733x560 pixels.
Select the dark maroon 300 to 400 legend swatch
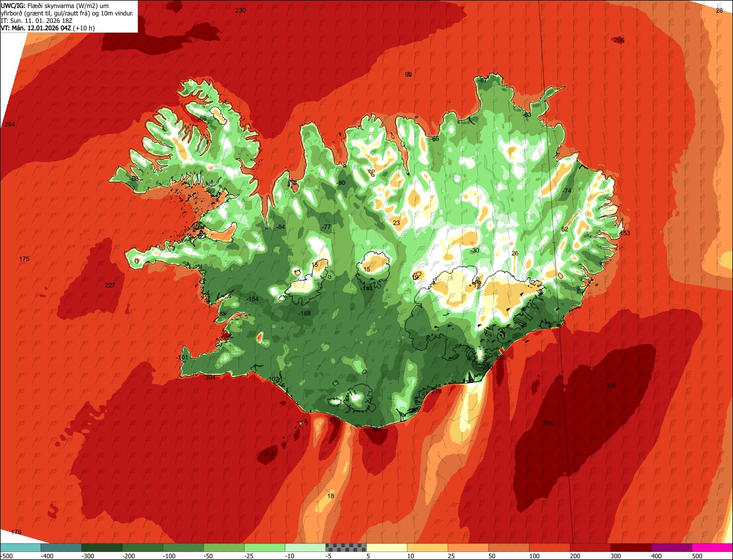click(630, 547)
